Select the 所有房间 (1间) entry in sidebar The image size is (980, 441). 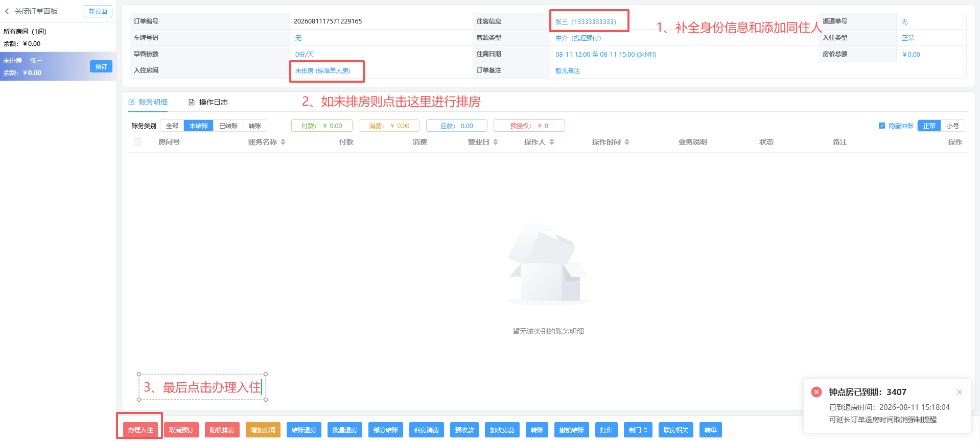coord(58,37)
